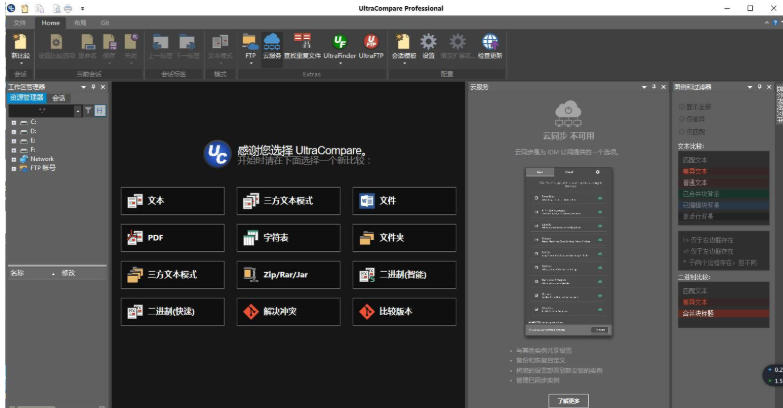783x408 pixels.
Task: Click the 名称 name column header
Action: coord(17,273)
